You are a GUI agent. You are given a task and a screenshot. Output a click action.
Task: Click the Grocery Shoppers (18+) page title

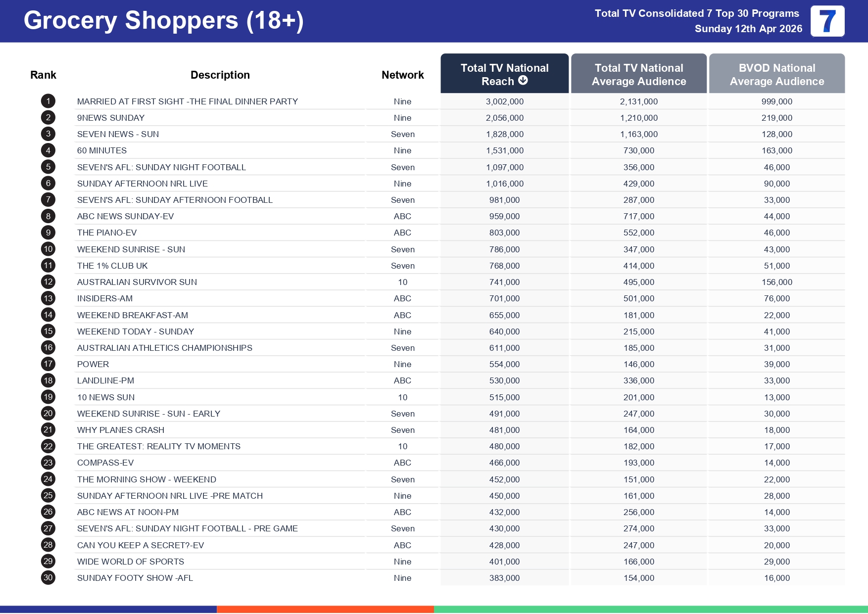click(163, 21)
